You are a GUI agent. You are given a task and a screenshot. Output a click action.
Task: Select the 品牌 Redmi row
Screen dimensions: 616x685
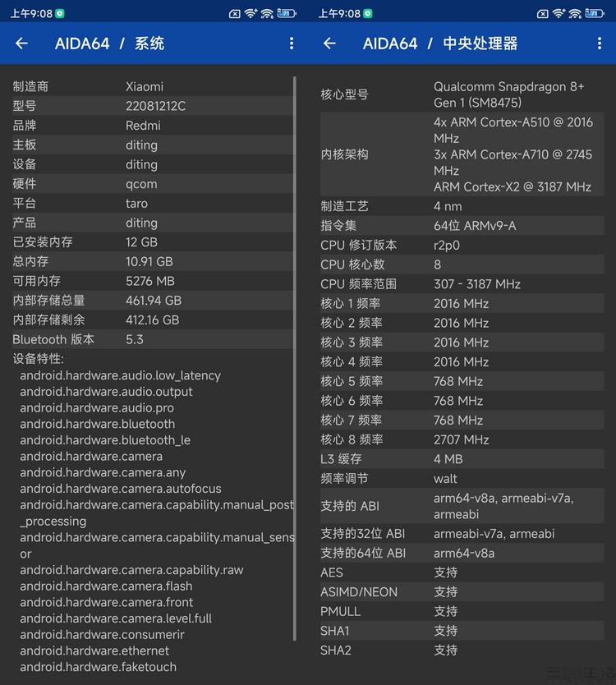pyautogui.click(x=152, y=126)
